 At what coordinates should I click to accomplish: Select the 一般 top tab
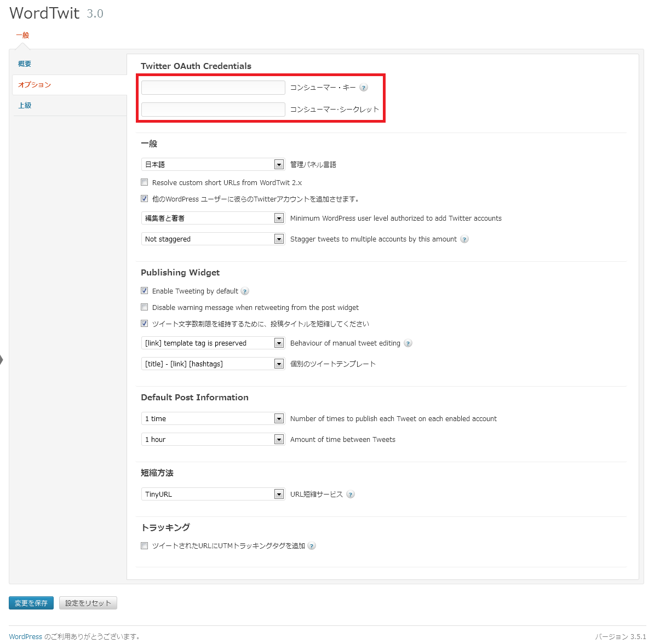pos(22,36)
